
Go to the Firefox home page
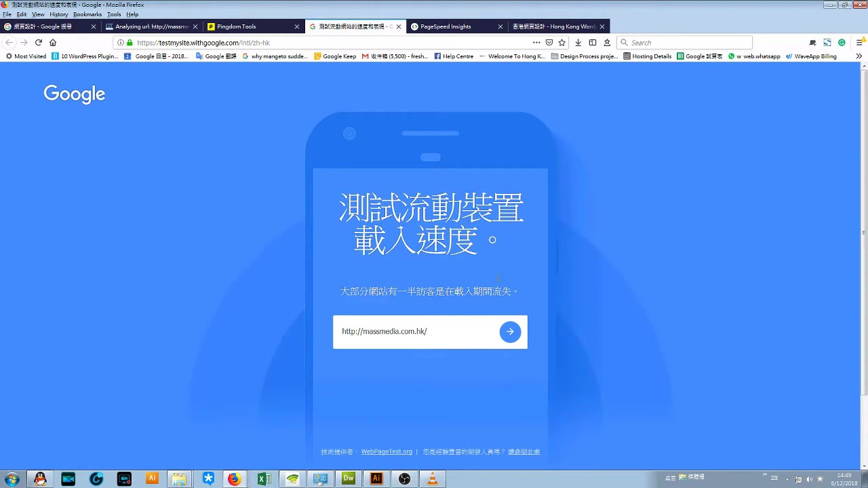(53, 43)
